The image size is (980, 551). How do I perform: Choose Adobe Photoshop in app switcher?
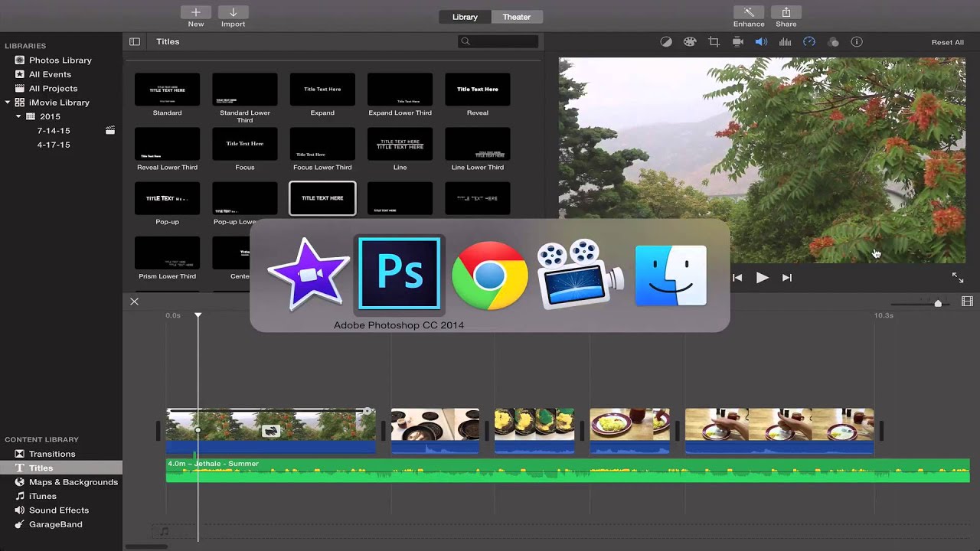coord(399,274)
